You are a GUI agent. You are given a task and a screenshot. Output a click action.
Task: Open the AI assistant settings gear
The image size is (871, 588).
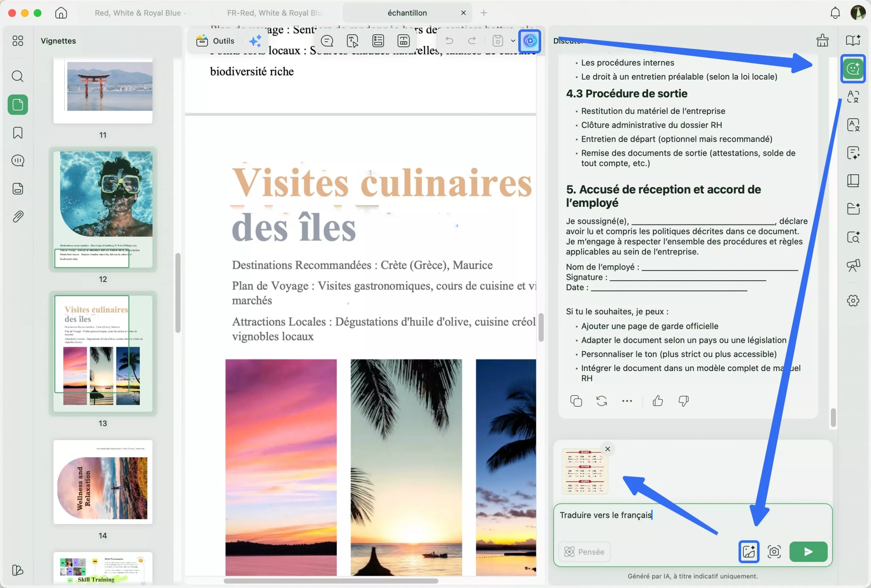coord(853,301)
